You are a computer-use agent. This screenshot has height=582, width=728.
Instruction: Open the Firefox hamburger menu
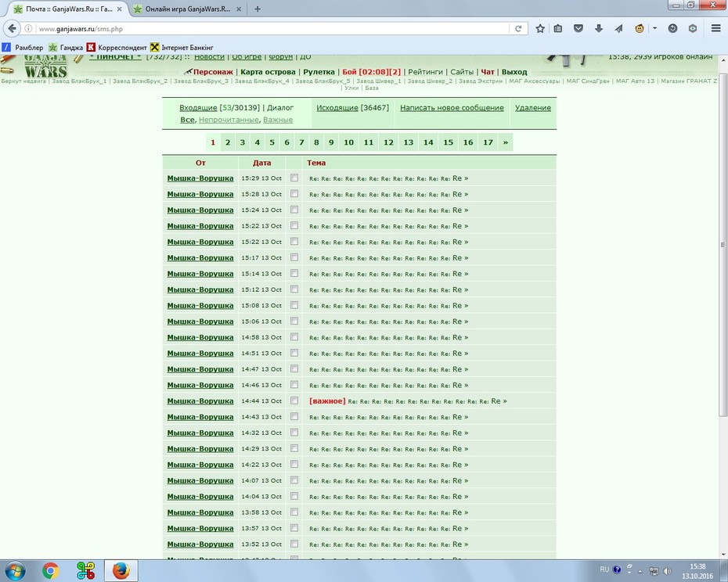coord(716,28)
